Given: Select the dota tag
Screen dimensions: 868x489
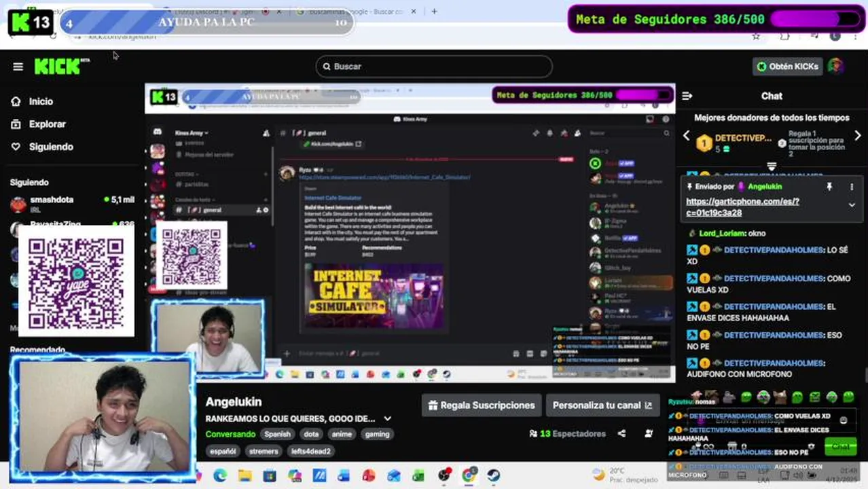Looking at the screenshot, I should tap(311, 434).
